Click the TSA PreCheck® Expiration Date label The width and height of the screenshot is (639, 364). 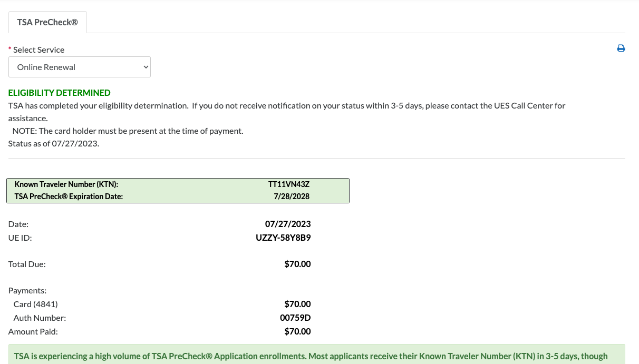coord(69,196)
